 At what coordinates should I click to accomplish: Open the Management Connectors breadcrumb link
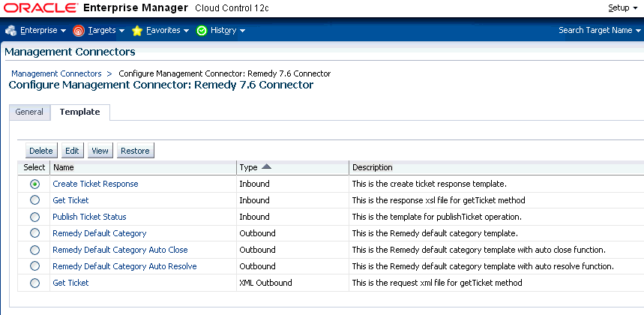coord(56,74)
